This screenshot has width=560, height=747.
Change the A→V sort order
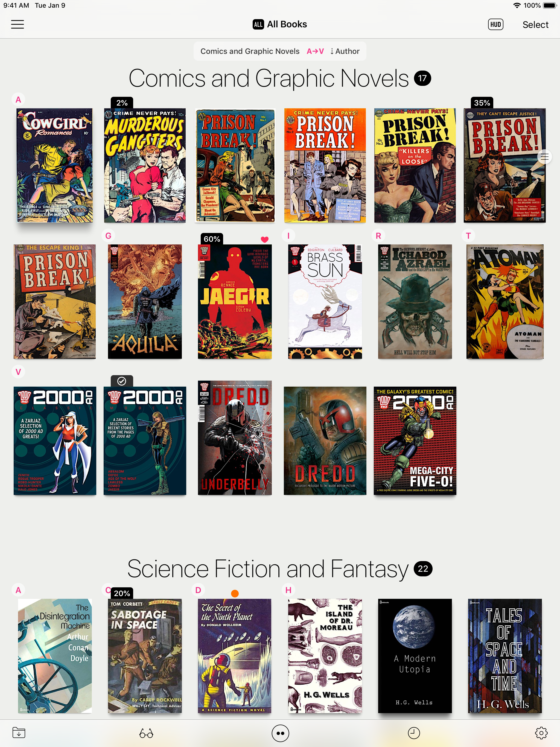point(315,51)
